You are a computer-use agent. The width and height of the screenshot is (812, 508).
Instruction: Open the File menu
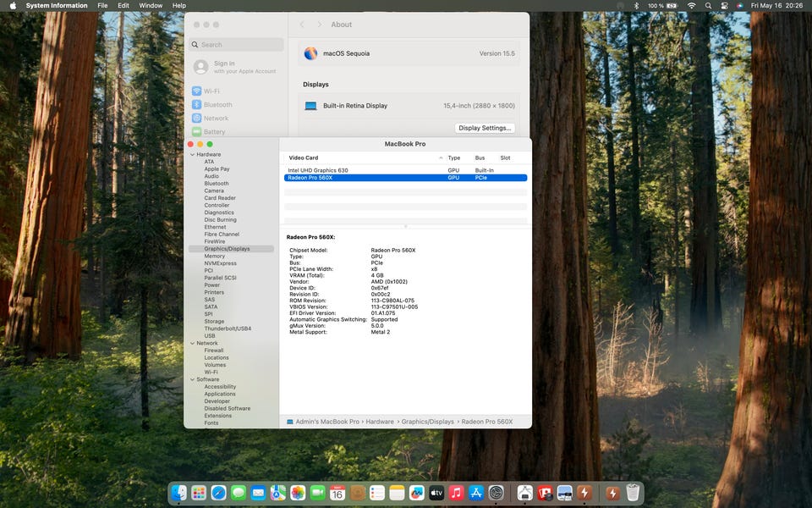[x=102, y=6]
